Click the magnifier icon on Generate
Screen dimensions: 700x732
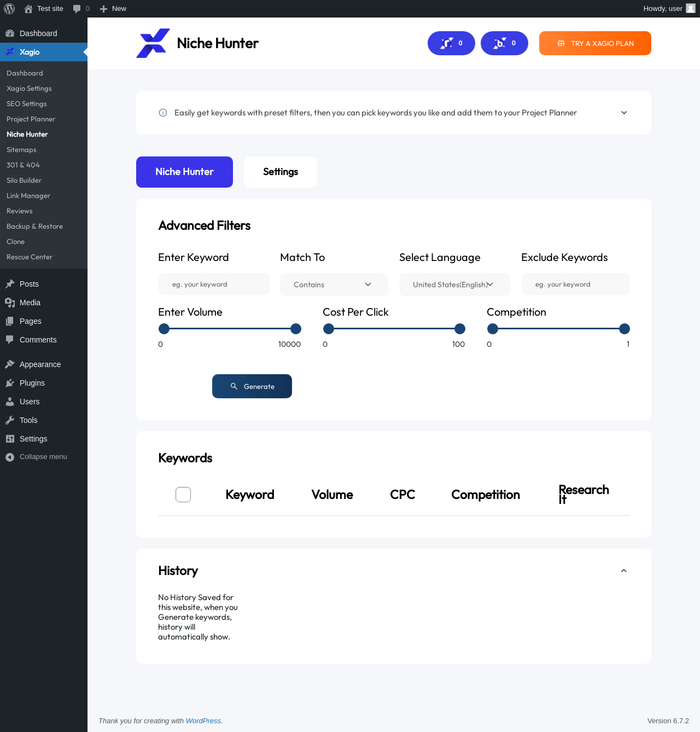234,386
